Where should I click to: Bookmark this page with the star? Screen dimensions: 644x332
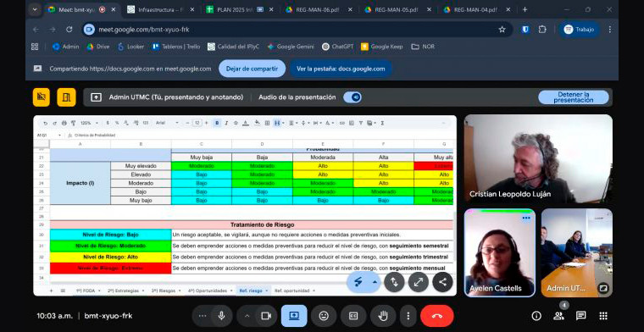502,30
